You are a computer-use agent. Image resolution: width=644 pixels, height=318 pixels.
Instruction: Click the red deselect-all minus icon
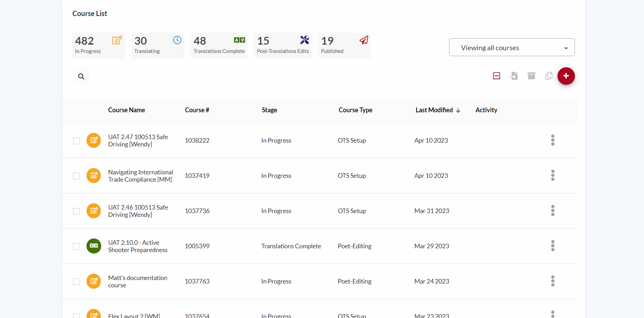click(x=496, y=76)
